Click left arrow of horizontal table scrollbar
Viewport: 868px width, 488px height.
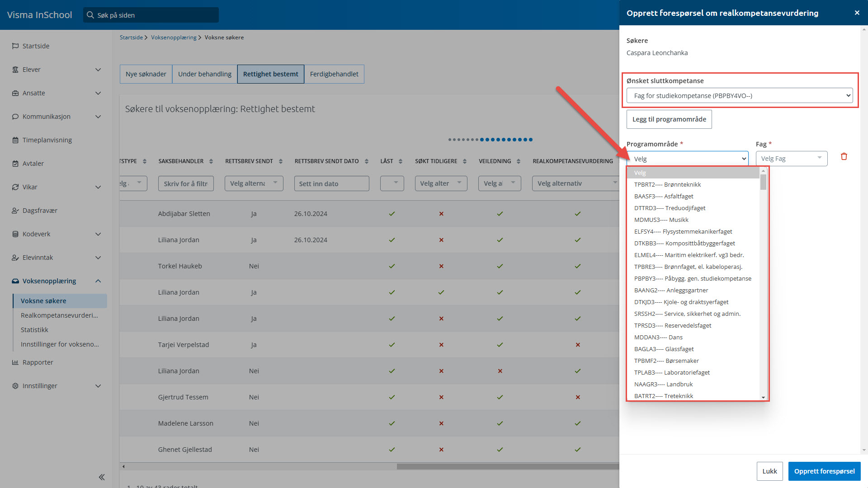[123, 466]
